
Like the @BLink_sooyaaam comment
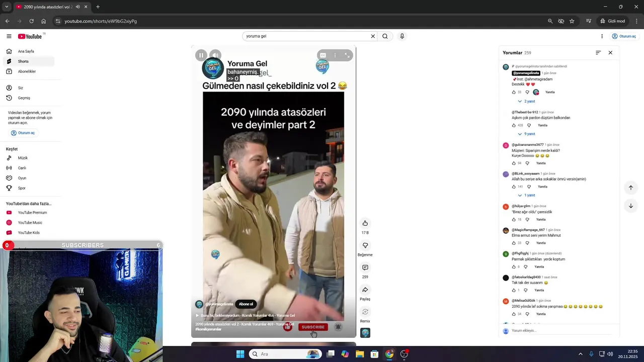[x=514, y=187]
